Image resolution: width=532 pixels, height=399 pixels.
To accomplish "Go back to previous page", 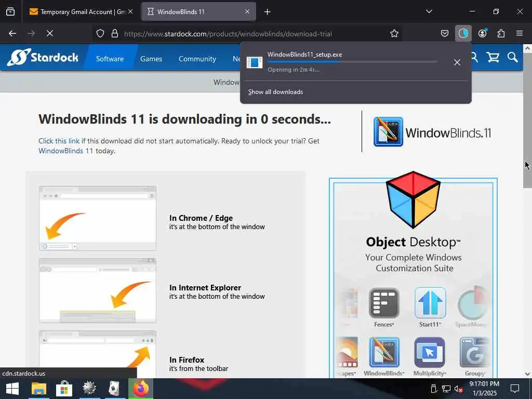I will [12, 33].
